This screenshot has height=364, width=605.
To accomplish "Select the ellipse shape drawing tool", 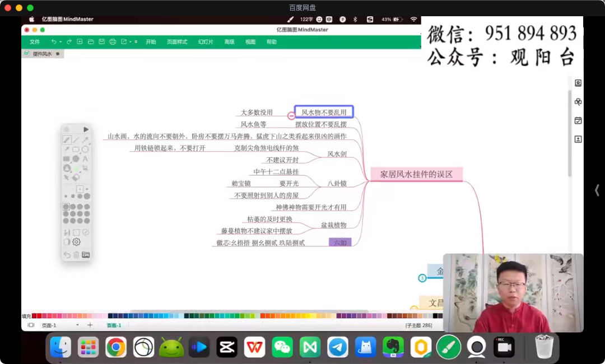I will tap(85, 150).
